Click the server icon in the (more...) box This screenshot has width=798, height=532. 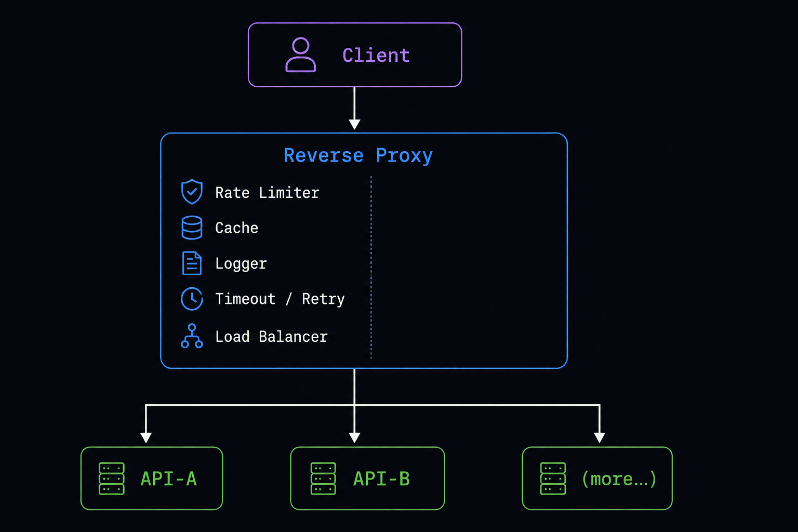553,478
